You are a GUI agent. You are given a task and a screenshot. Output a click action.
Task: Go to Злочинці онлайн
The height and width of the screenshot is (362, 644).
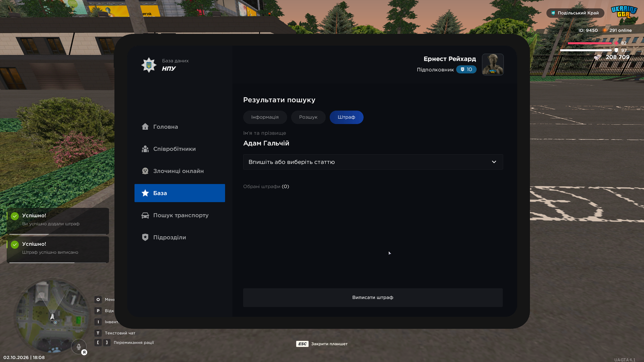click(x=180, y=171)
